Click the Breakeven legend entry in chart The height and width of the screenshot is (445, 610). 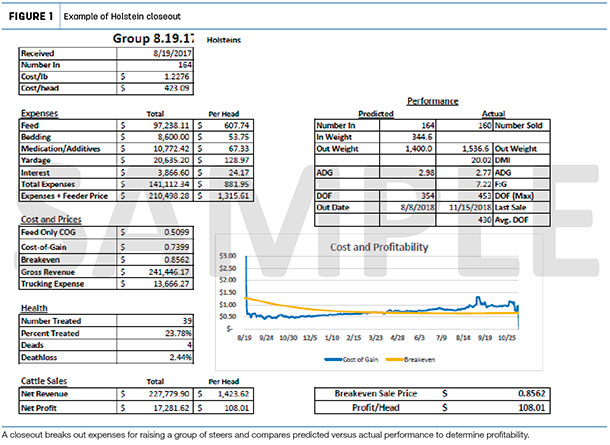410,359
